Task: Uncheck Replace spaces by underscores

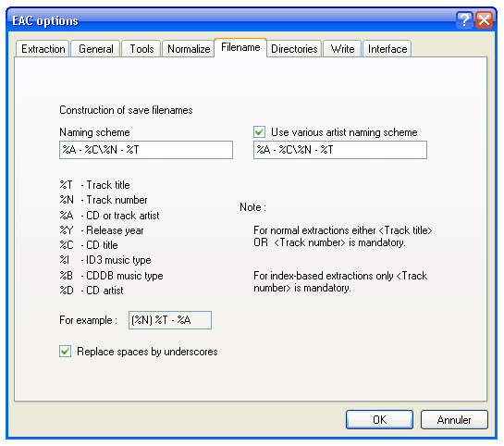Action: click(65, 351)
